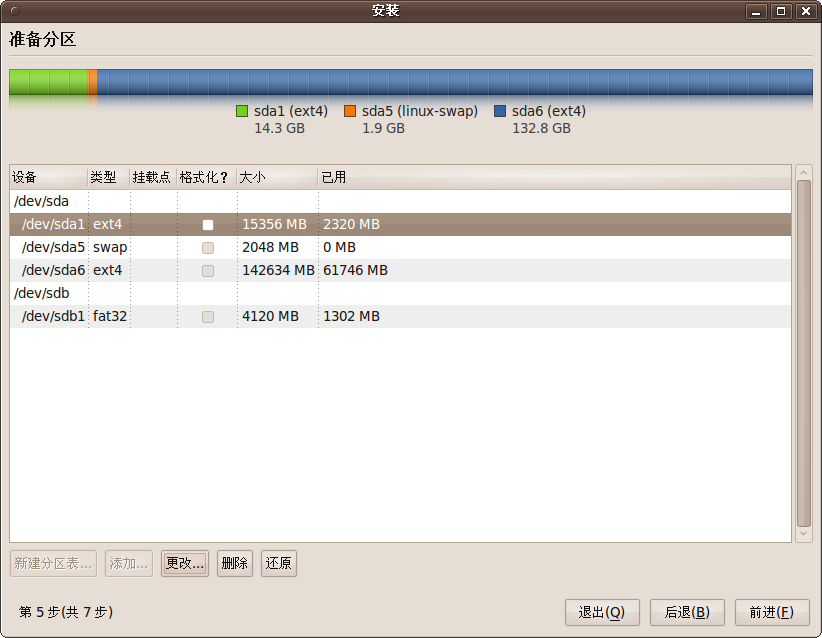The width and height of the screenshot is (822, 638).
Task: Click the 4120 MB size cell
Action: pos(271,317)
